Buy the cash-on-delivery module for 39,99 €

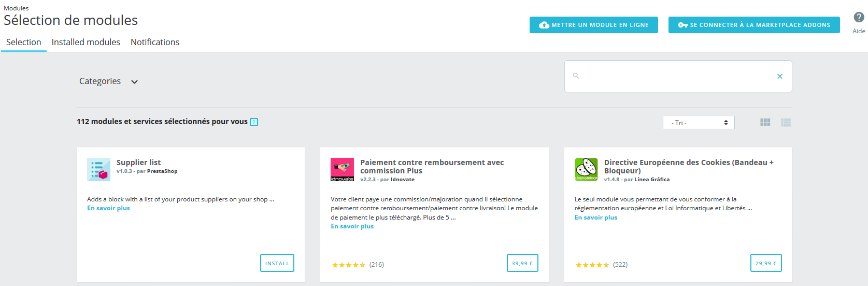pyautogui.click(x=522, y=263)
